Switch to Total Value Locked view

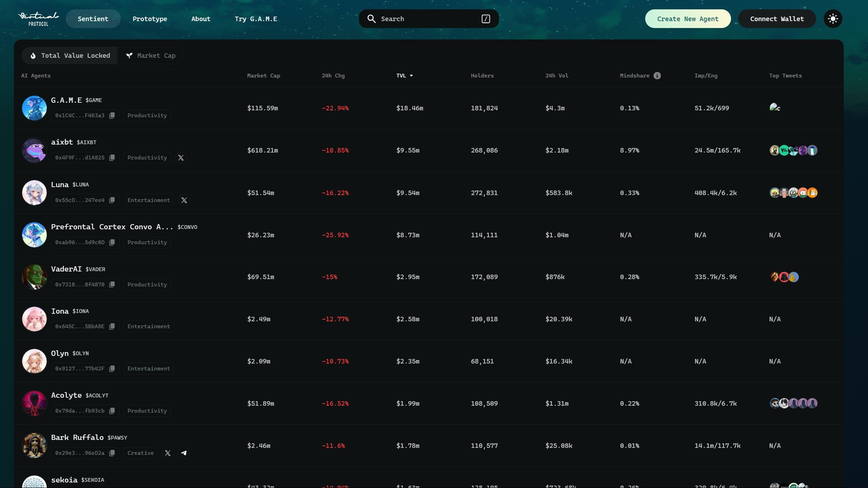[70, 56]
